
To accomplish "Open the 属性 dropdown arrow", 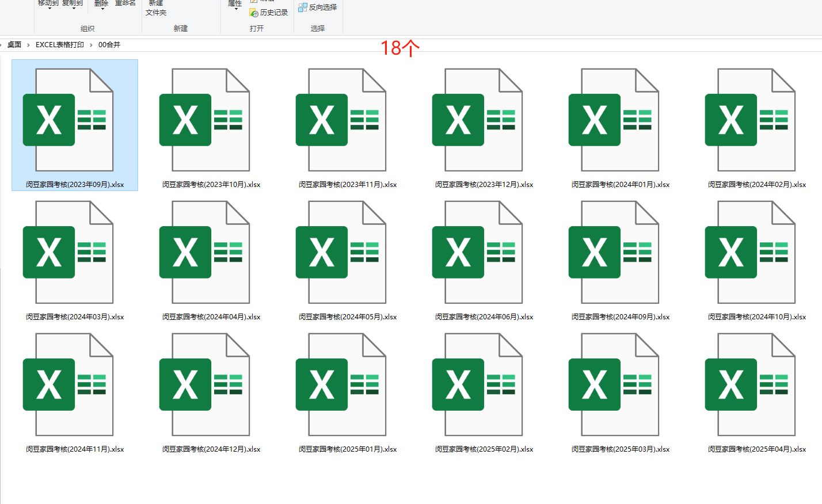I will point(235,9).
